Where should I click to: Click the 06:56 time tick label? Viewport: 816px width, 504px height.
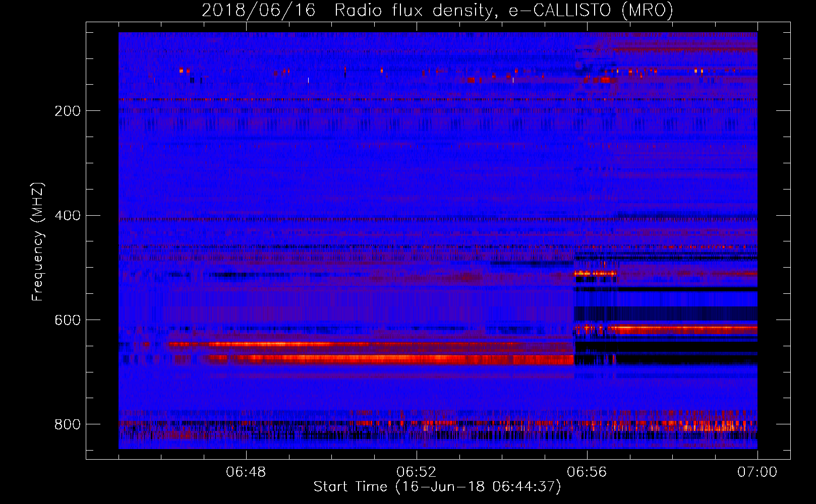pos(587,472)
